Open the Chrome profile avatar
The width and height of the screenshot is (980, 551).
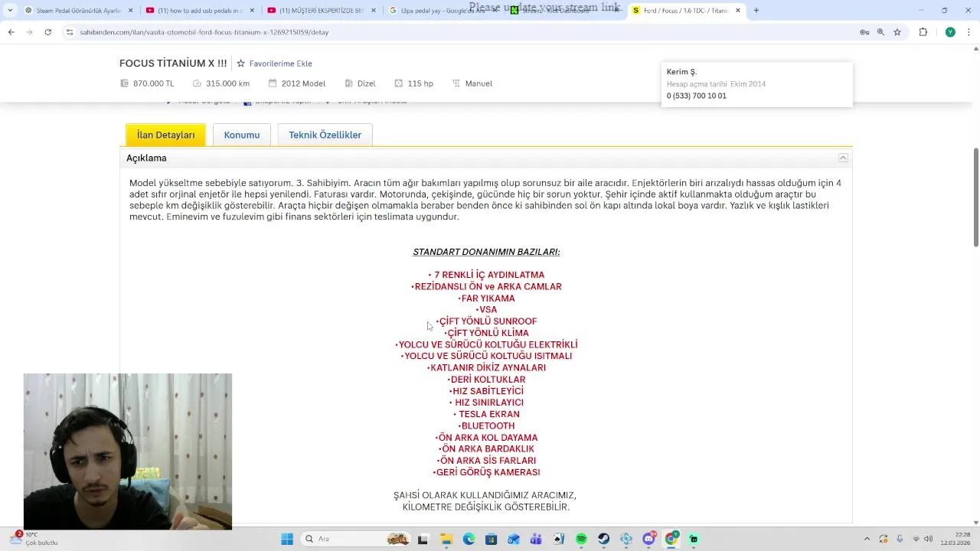click(950, 32)
